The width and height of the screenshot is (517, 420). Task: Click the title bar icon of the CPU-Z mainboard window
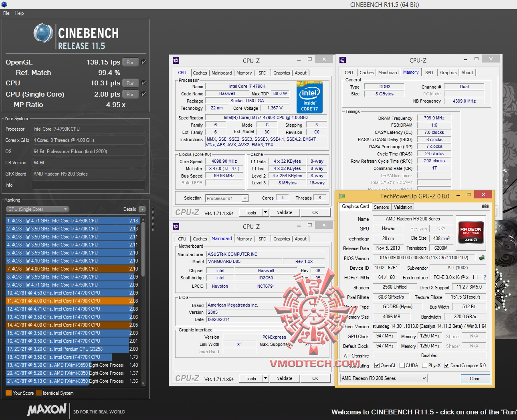point(176,226)
